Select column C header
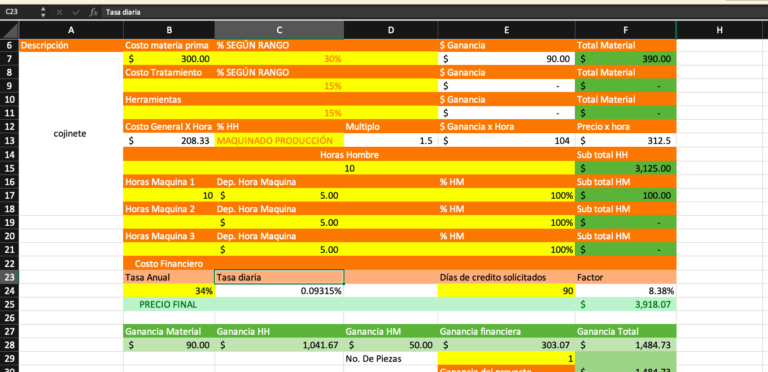Screen dimensions: 768x372 (279, 30)
